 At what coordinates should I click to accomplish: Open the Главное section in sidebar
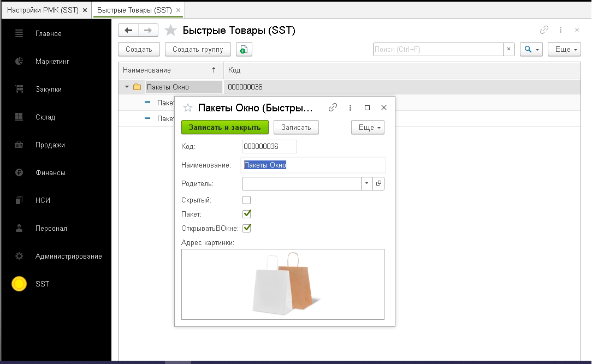coord(49,34)
